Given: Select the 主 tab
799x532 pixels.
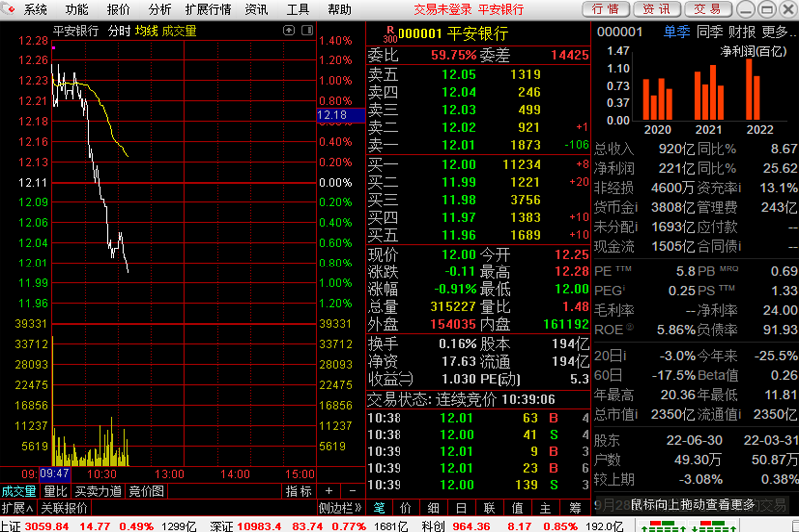Looking at the screenshot, I should point(545,508).
